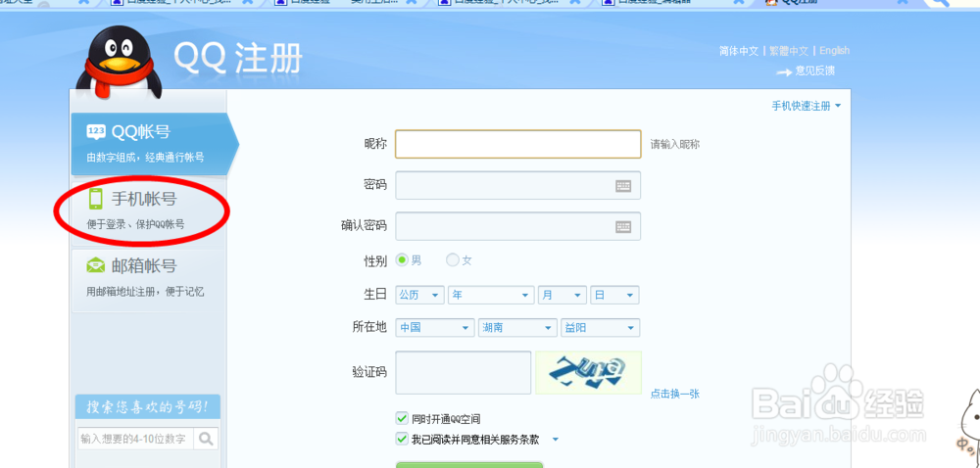This screenshot has height=468, width=980.
Task: Focus the 确认密码 input field
Action: pyautogui.click(x=518, y=226)
